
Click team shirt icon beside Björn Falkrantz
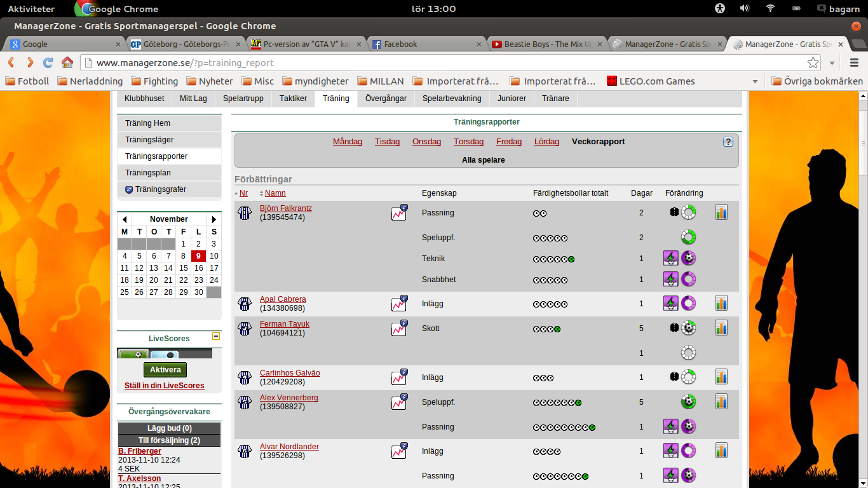point(245,213)
